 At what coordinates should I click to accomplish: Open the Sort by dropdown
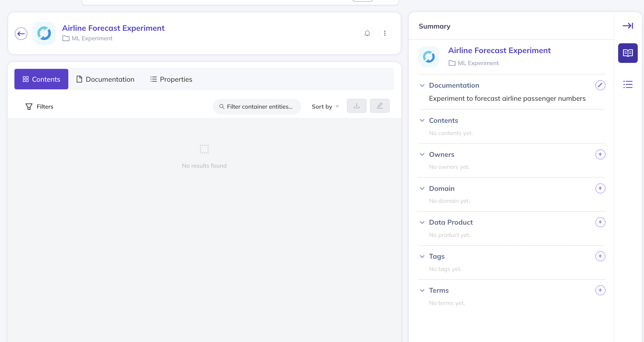point(325,107)
